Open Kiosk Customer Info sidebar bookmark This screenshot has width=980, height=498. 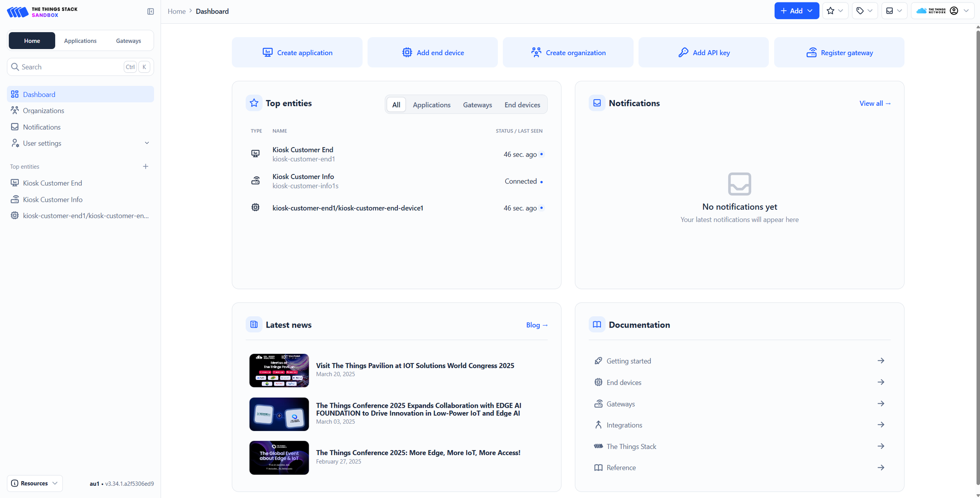point(80,199)
